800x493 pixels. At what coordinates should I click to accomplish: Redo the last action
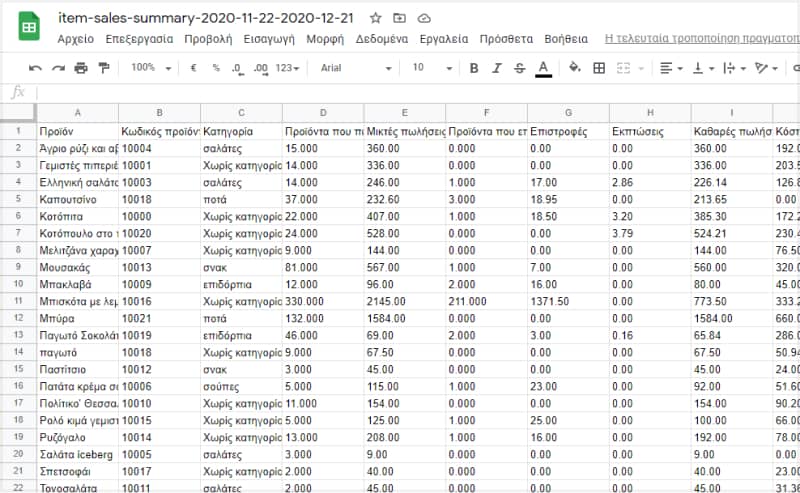[x=58, y=68]
